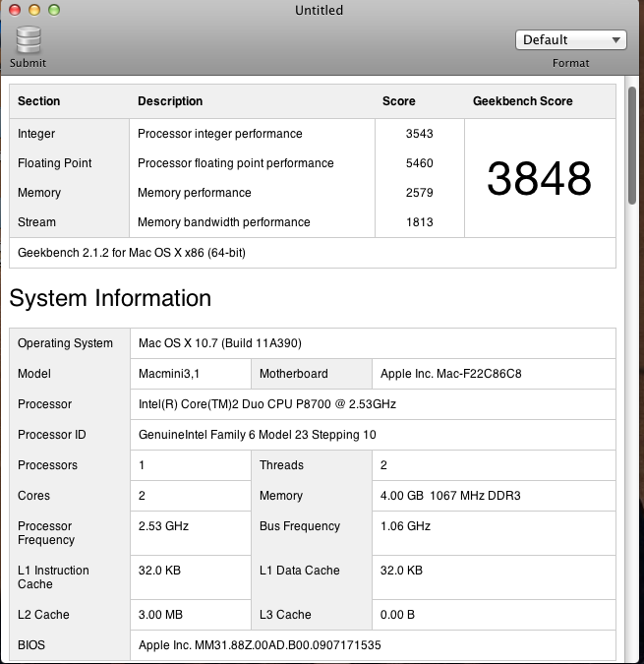
Task: Click the Floating Point score 5460
Action: [x=419, y=163]
